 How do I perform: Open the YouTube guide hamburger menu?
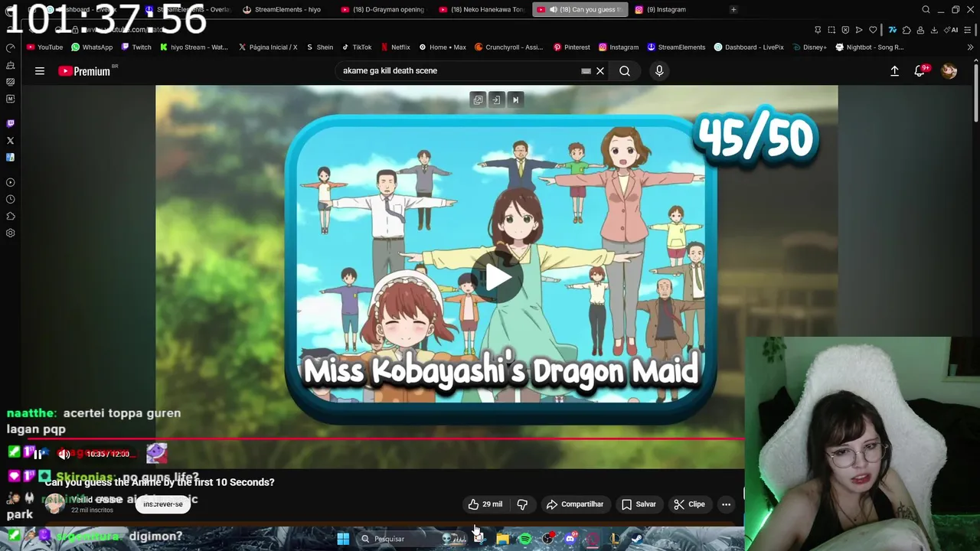(x=40, y=71)
